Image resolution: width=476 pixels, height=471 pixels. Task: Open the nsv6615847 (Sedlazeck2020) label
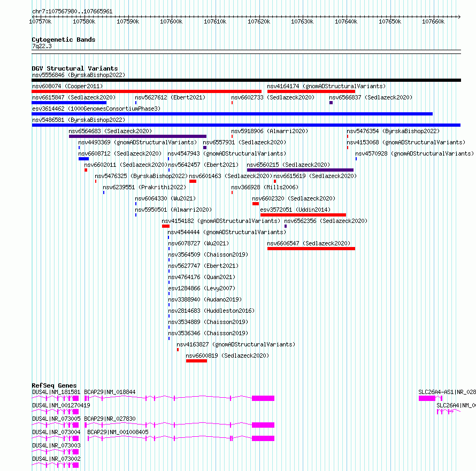coord(74,97)
